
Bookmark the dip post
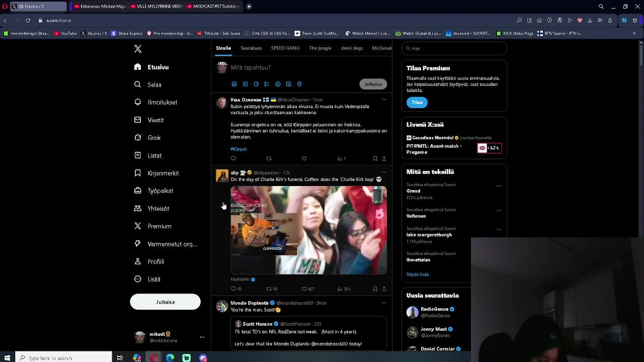click(x=375, y=289)
